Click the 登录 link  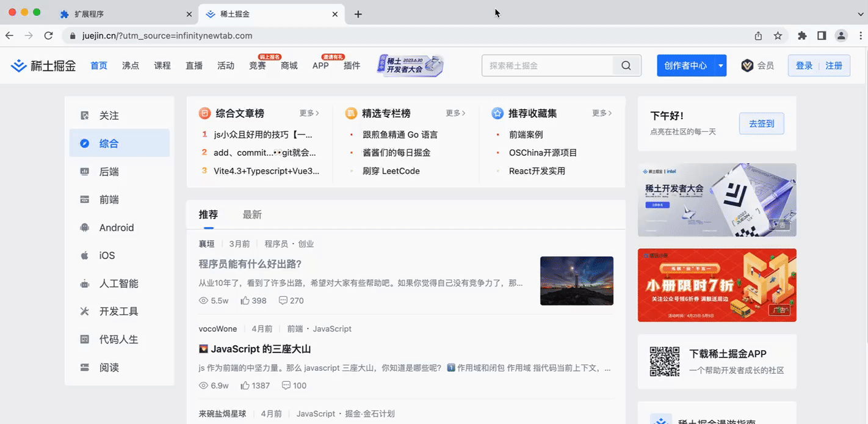pos(805,65)
